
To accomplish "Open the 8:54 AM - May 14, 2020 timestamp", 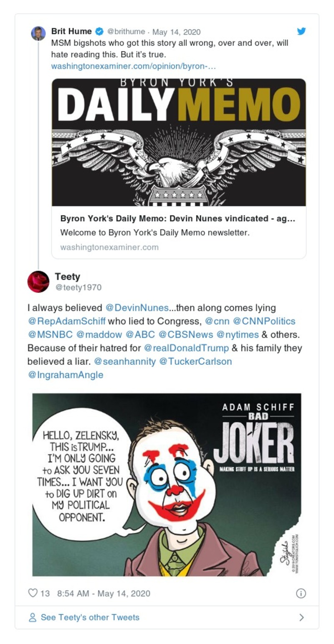I will pyautogui.click(x=104, y=593).
